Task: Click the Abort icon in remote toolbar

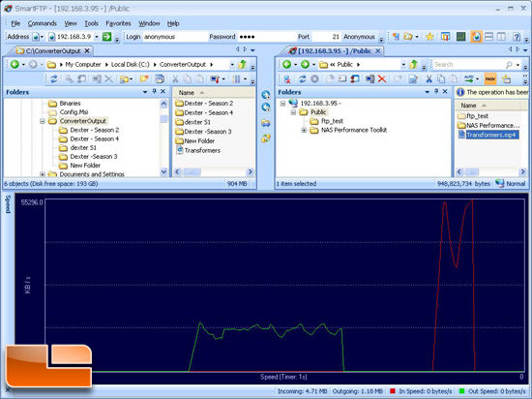Action: 314,79
